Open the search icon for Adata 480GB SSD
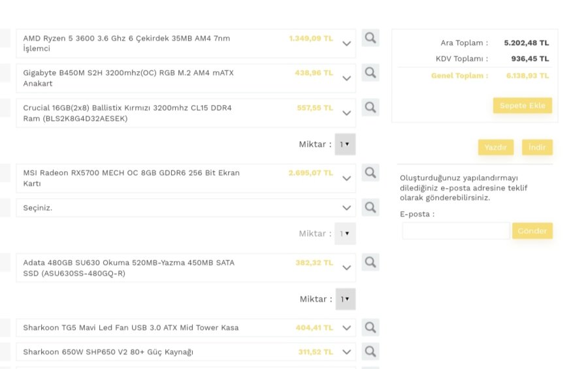Viewport: 588px width, 369px height. 370,263
